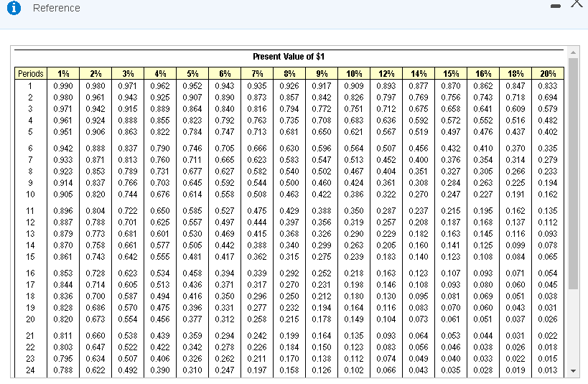The image size is (588, 384).
Task: Click value 0.751 in period 3
Action: (354, 109)
